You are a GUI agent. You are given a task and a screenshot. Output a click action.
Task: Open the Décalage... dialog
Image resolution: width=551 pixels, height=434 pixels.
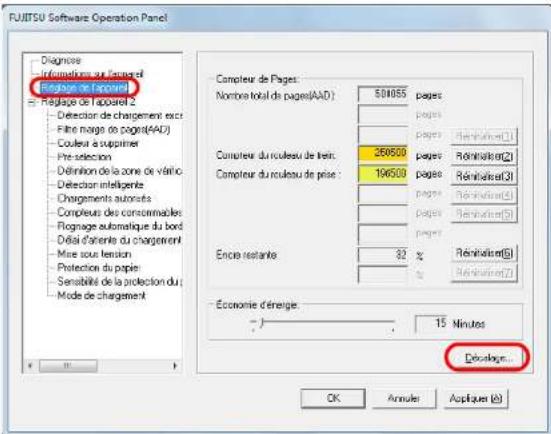[x=487, y=358]
